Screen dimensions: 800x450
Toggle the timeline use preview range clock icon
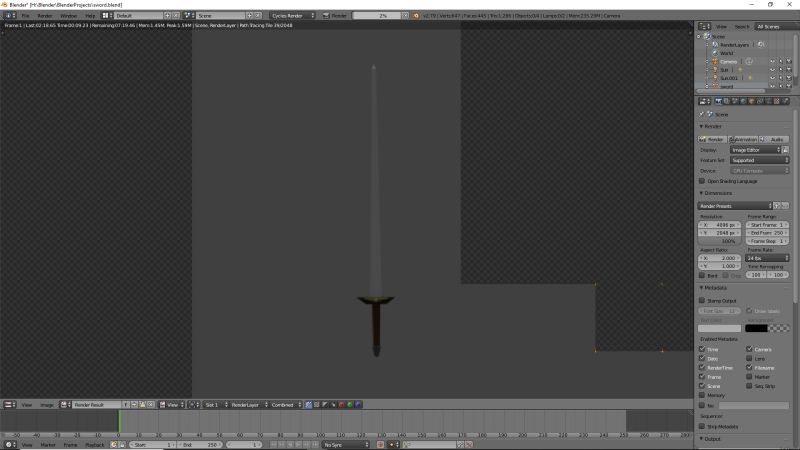pos(114,445)
